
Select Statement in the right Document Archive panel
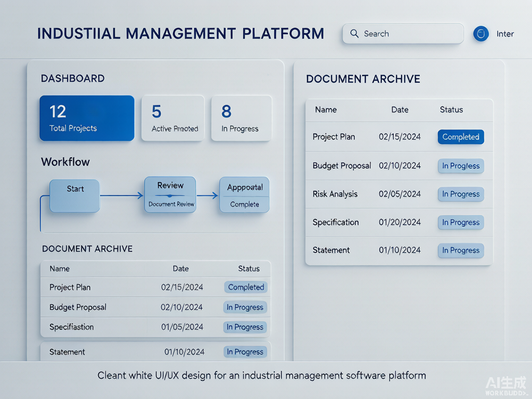(x=399, y=250)
